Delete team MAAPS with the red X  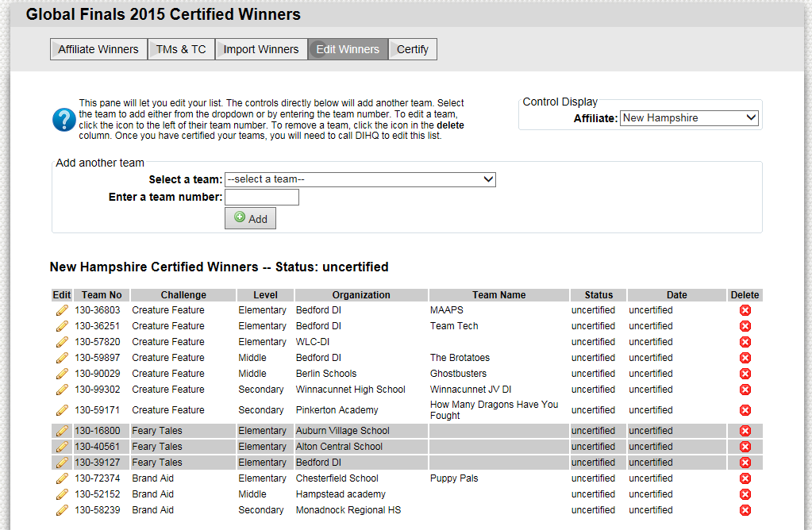click(x=745, y=310)
